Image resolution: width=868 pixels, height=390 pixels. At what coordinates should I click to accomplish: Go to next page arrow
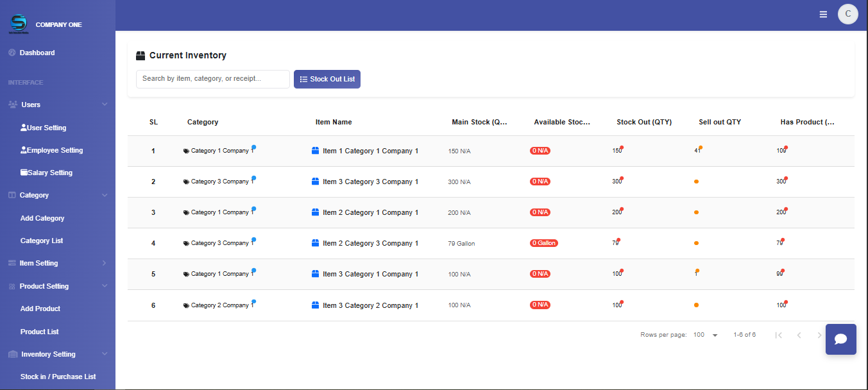point(819,335)
